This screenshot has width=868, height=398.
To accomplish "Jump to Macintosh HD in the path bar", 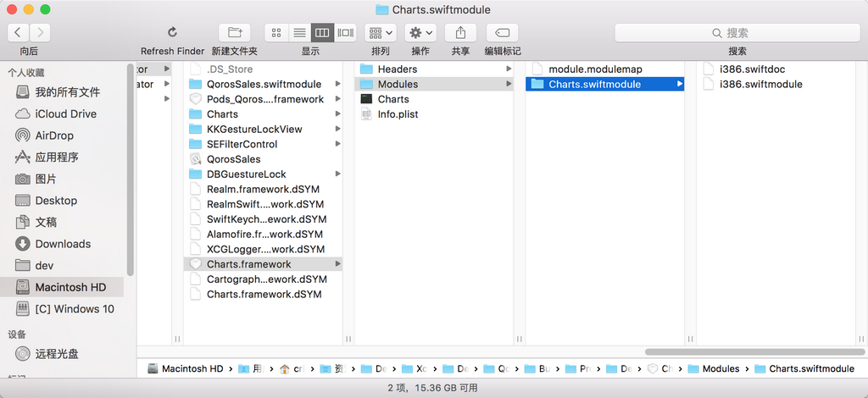I will 186,368.
